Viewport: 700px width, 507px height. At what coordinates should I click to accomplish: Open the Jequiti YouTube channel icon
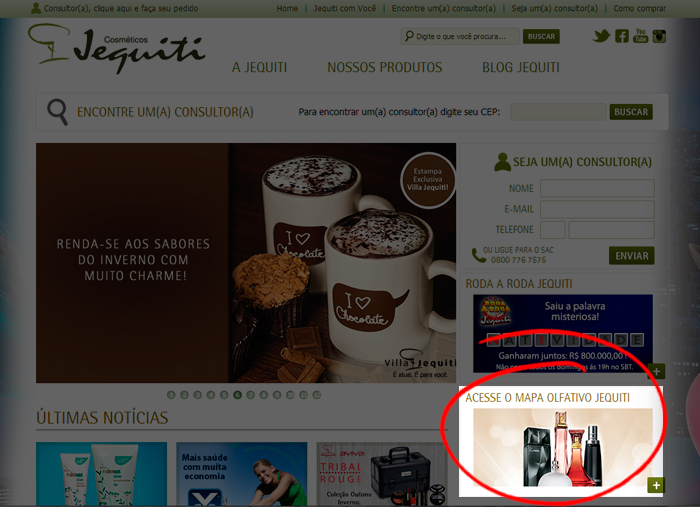[640, 36]
